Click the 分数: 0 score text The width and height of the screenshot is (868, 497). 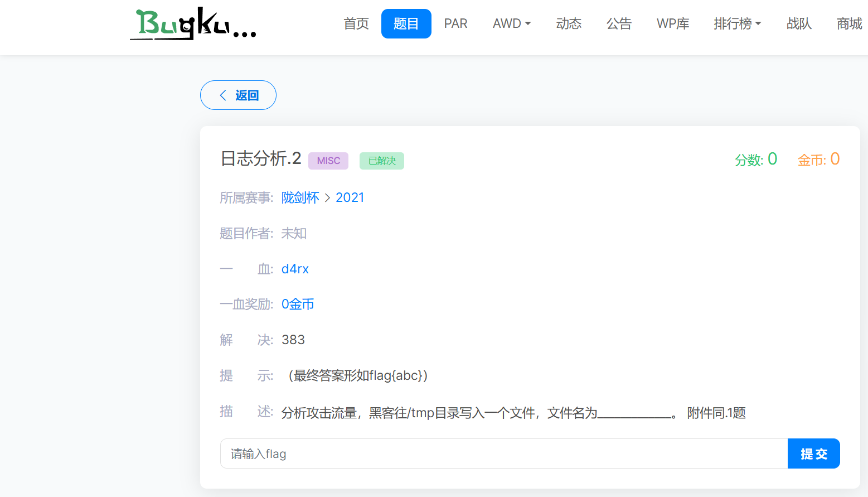coord(756,159)
